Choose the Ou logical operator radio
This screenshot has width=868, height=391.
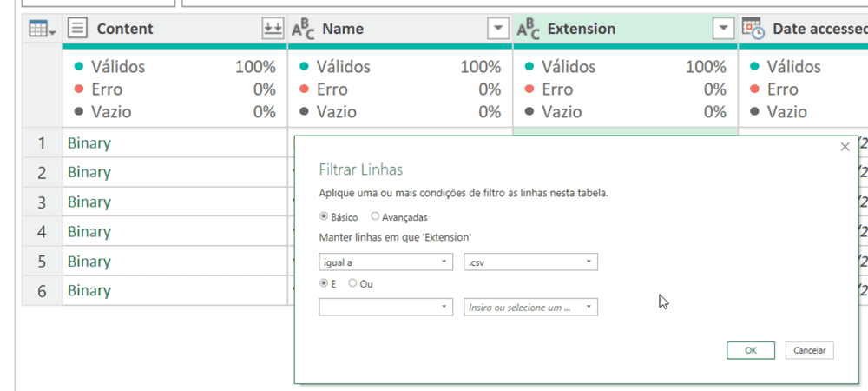click(x=352, y=283)
